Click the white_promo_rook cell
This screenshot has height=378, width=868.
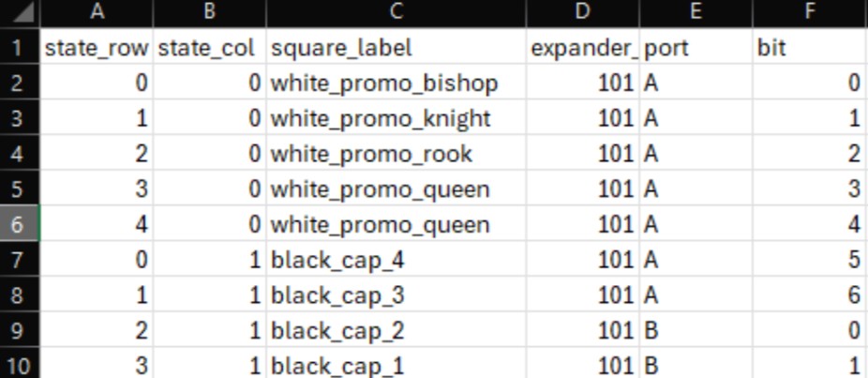[396, 154]
